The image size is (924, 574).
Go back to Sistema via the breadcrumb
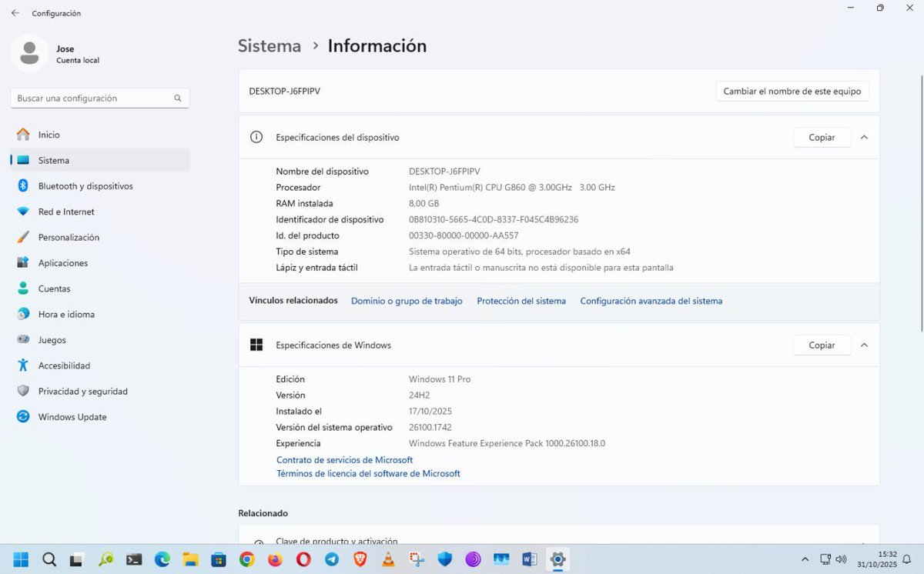pyautogui.click(x=269, y=46)
